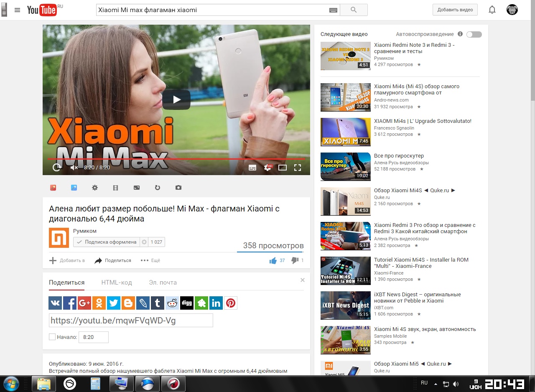Click the Добавить видео upload button

pyautogui.click(x=455, y=10)
